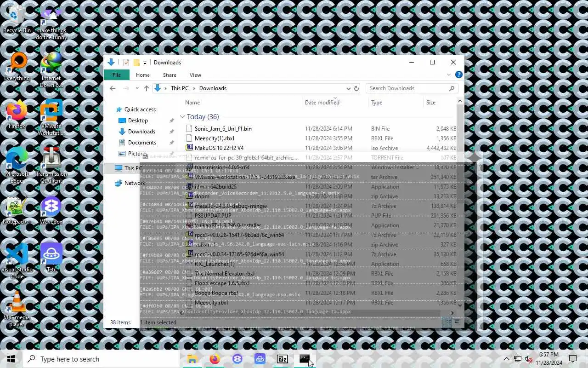Switch to details view layout button
588x368 pixels.
(x=447, y=322)
